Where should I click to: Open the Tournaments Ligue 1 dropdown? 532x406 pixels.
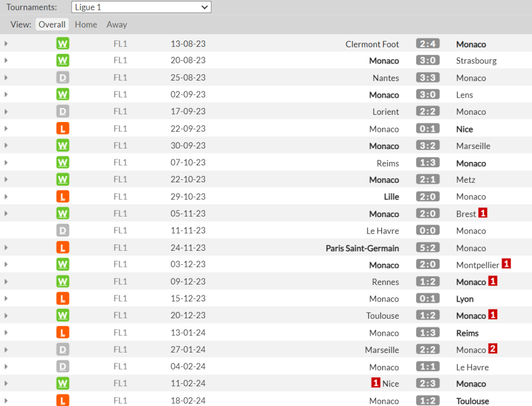click(141, 7)
